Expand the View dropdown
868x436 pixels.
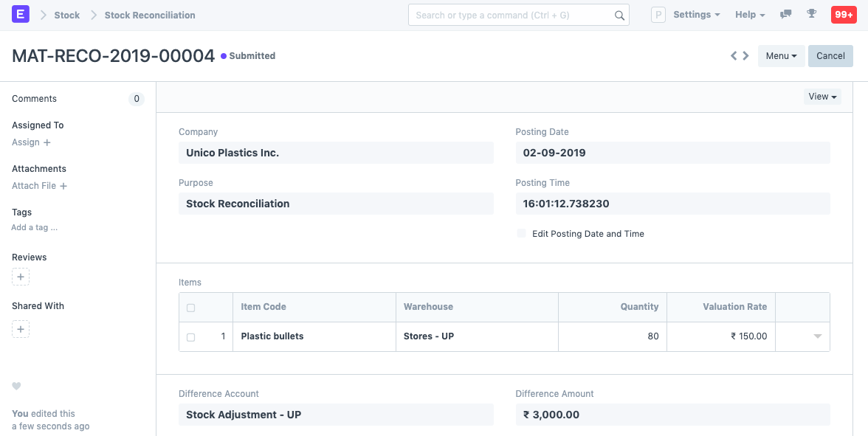coord(822,97)
